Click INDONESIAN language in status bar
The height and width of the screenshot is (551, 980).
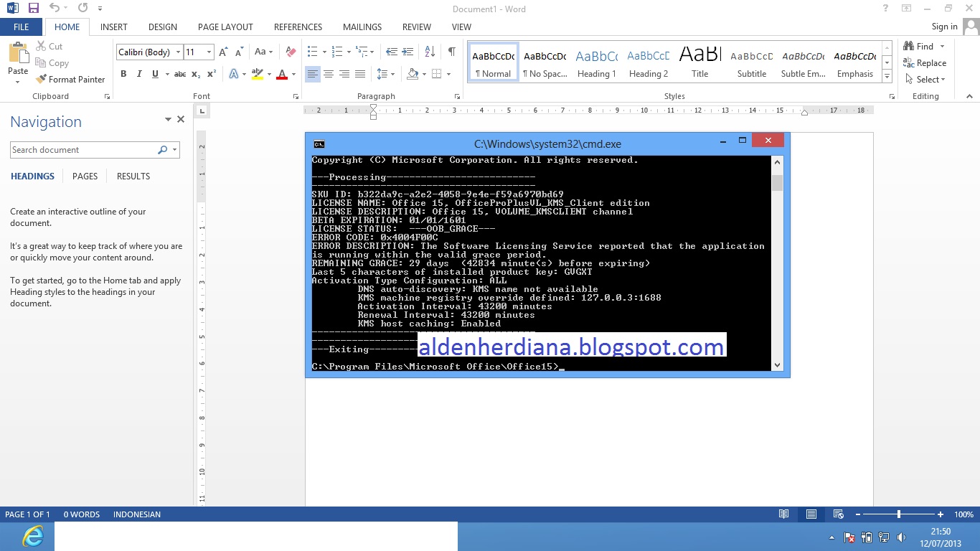point(137,514)
